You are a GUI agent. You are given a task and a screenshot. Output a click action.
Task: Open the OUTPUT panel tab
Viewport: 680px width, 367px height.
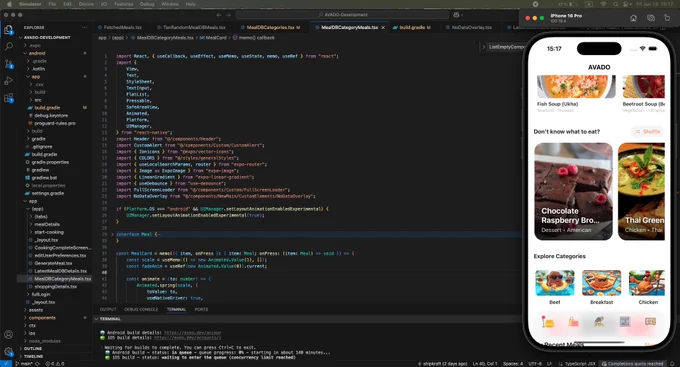[108, 309]
